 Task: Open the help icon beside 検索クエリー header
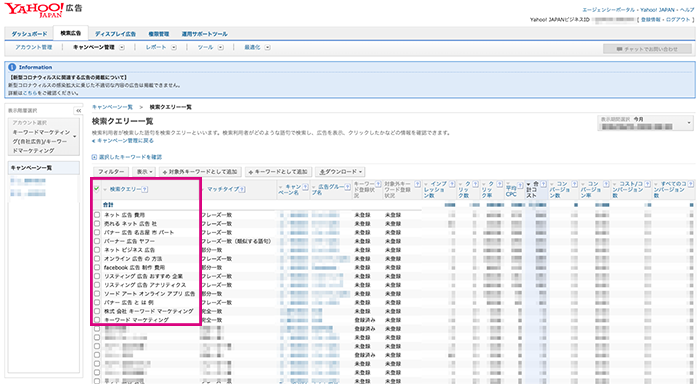pos(145,189)
